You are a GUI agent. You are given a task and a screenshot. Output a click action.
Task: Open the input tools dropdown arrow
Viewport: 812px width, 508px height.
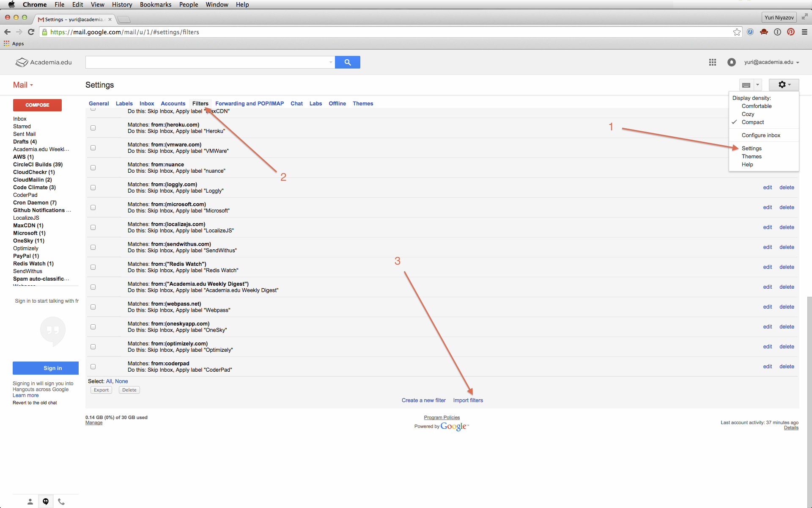757,85
